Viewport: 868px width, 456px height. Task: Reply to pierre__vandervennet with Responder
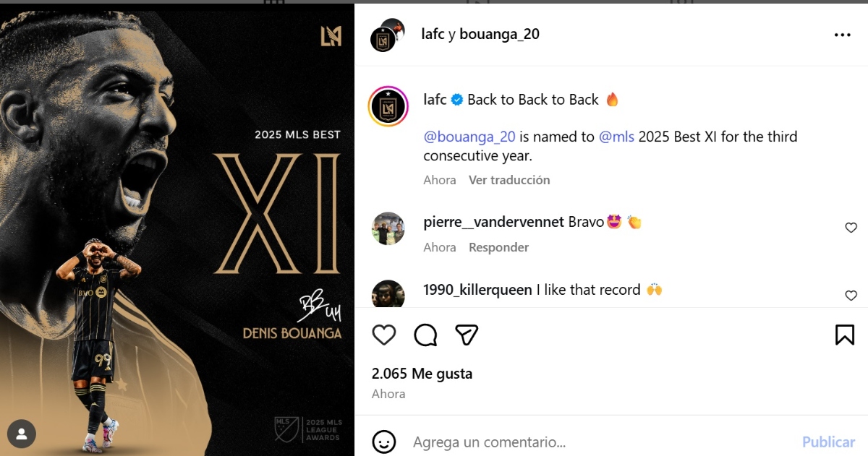[498, 247]
